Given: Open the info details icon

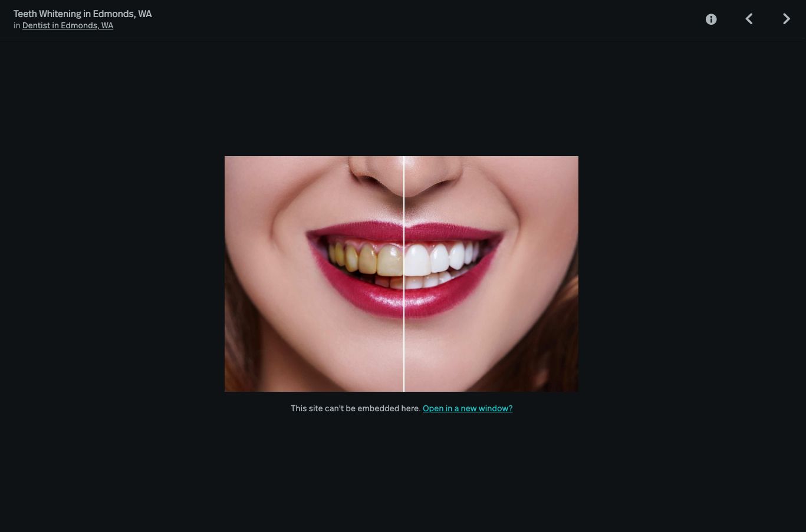Looking at the screenshot, I should [x=711, y=19].
